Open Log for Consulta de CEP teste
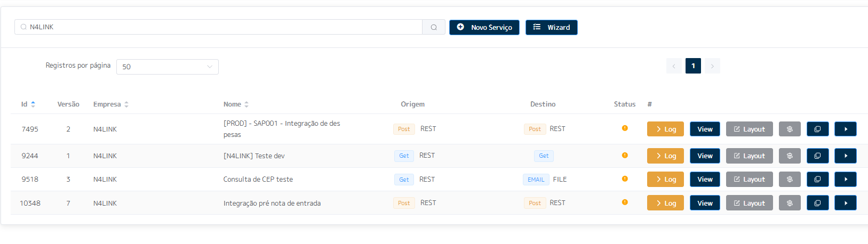This screenshot has width=868, height=244. 665,179
